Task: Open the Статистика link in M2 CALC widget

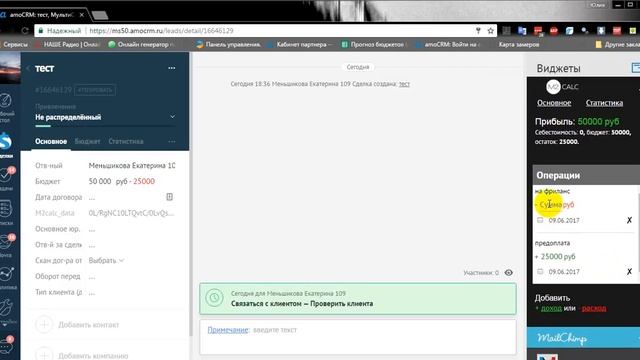Action: 604,103
